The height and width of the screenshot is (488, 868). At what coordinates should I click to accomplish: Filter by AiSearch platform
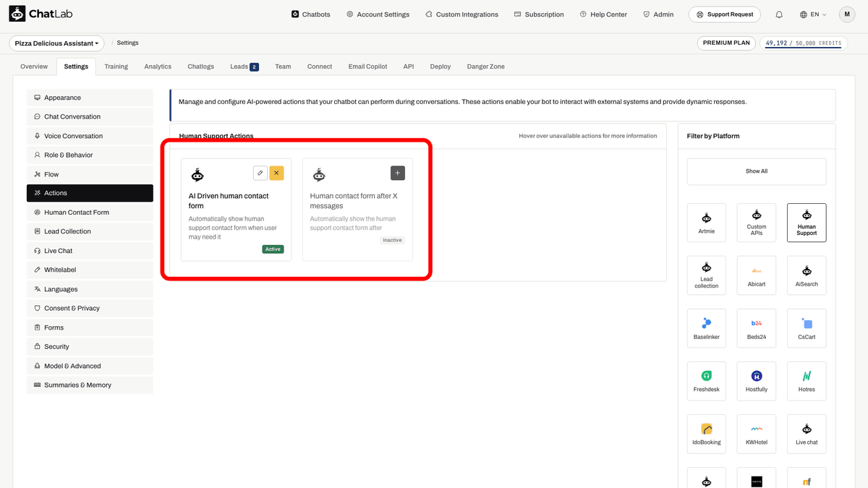[807, 275]
